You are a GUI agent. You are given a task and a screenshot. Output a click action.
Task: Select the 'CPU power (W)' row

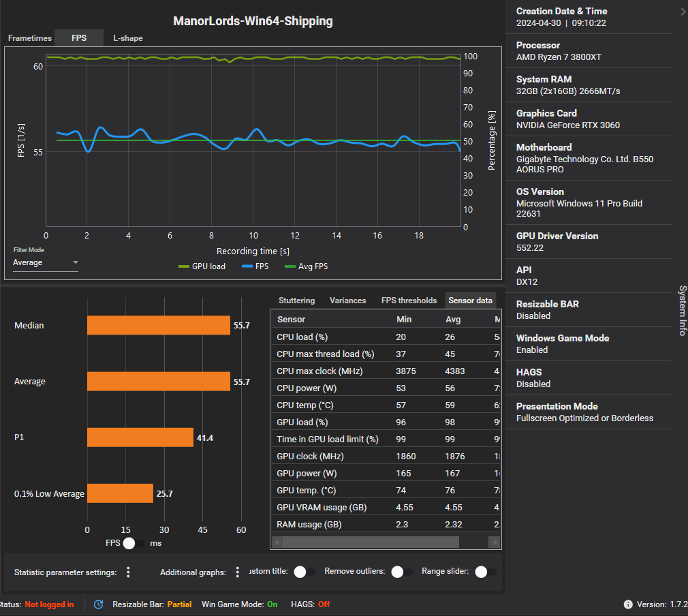pos(386,388)
